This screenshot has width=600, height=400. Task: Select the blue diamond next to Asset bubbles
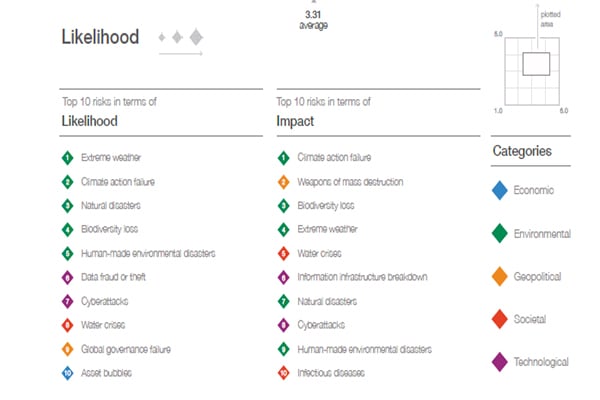(67, 373)
